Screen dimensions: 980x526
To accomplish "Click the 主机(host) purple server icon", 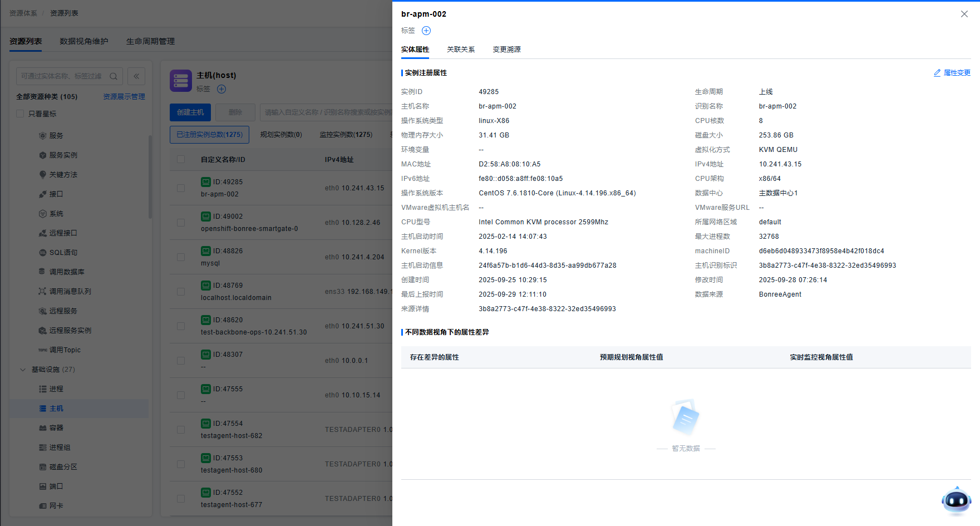I will (181, 81).
